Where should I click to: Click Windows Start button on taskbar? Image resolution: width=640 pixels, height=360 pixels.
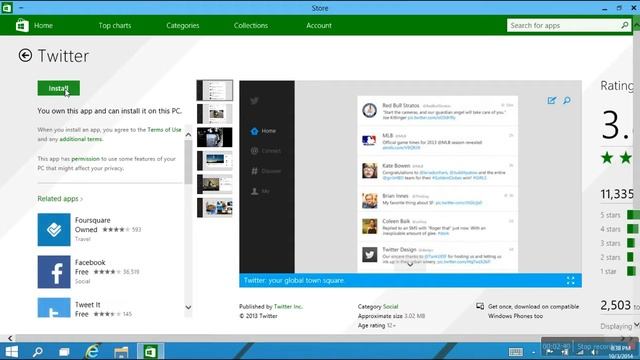coord(11,351)
